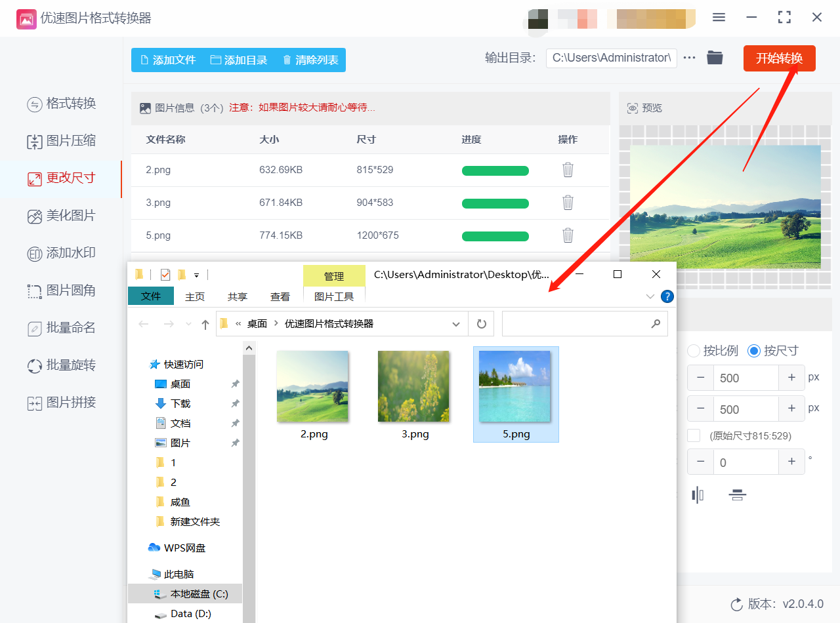Click the horizontal flip icon
Viewport: 840px width, 623px height.
coord(698,495)
